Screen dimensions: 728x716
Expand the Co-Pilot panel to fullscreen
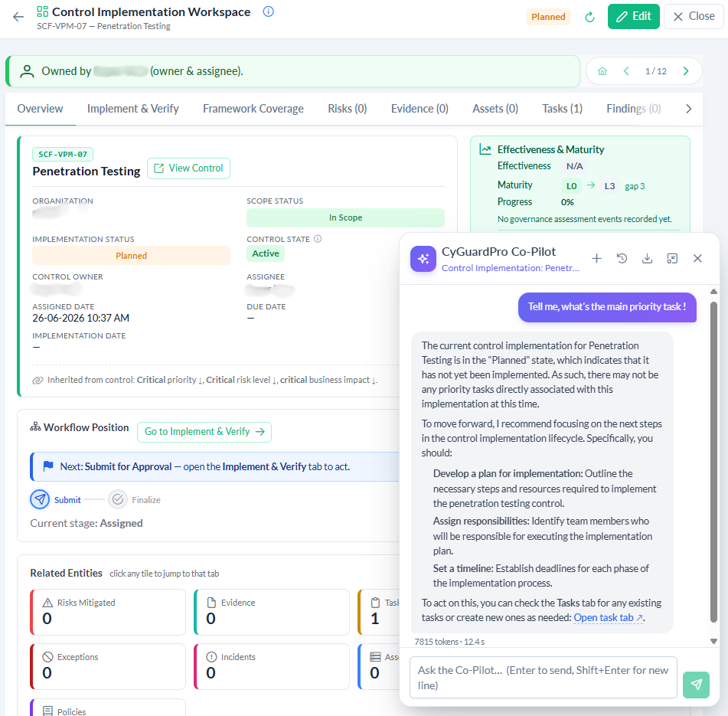(x=672, y=259)
